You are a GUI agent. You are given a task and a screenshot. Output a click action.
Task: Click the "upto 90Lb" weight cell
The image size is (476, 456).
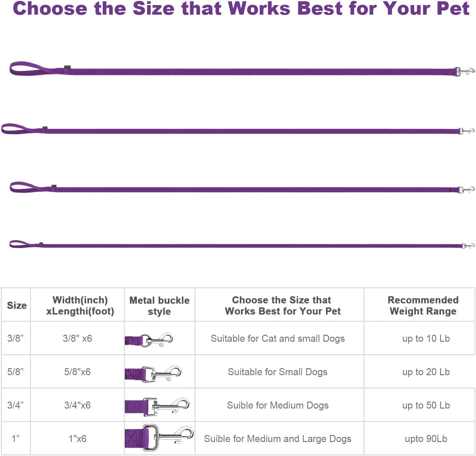426,439
